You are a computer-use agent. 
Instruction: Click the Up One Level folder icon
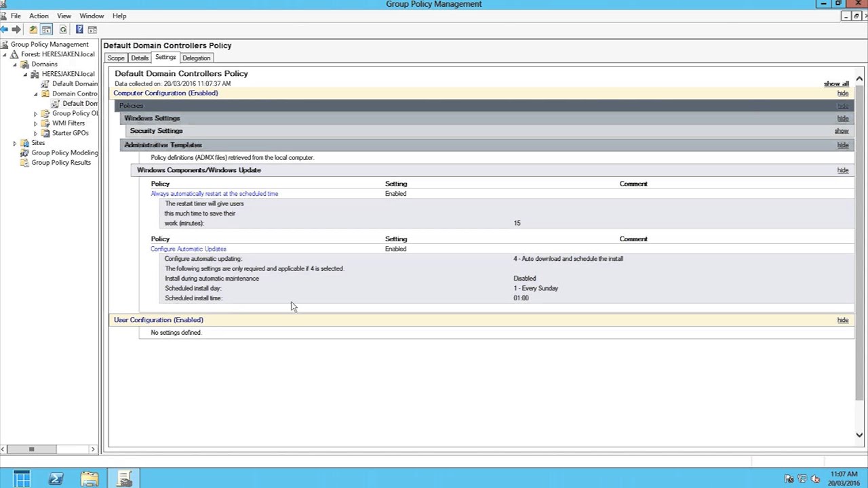click(33, 29)
